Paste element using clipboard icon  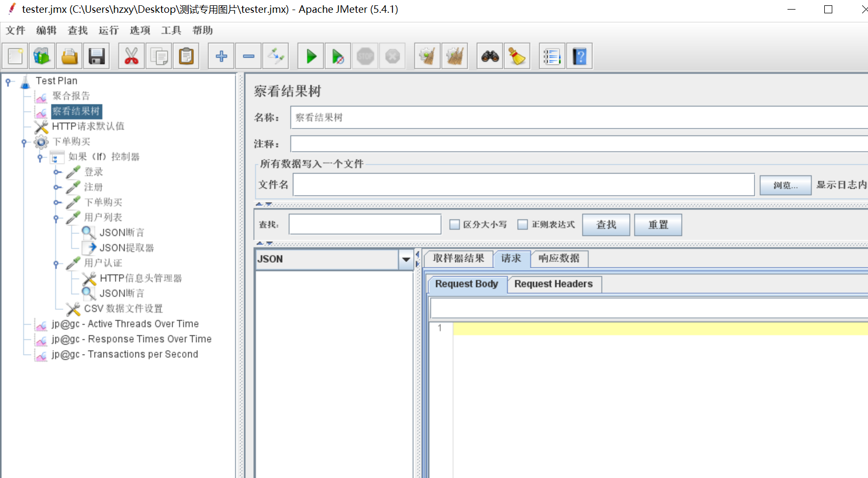pos(186,56)
